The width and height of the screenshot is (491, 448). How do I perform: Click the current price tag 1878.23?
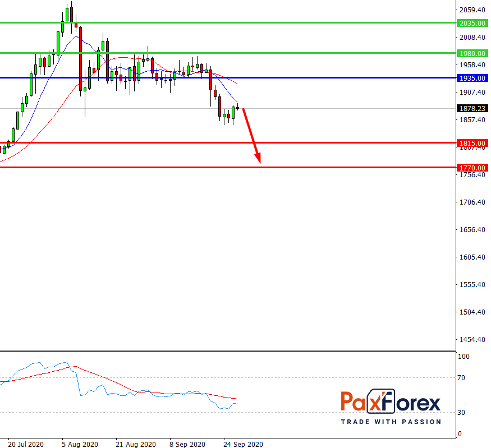point(472,109)
